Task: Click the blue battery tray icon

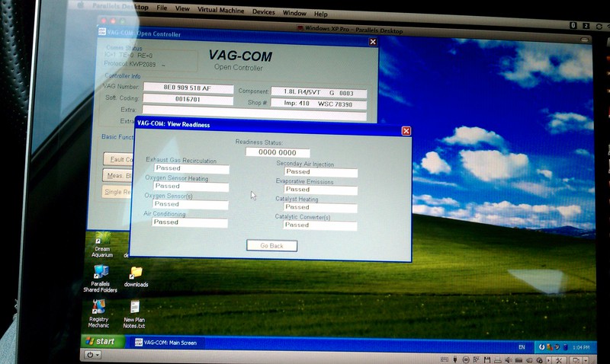Action: click(x=565, y=347)
